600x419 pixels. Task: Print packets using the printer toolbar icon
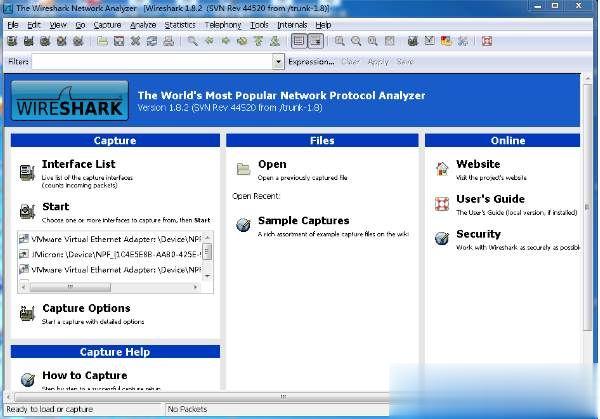(x=168, y=41)
